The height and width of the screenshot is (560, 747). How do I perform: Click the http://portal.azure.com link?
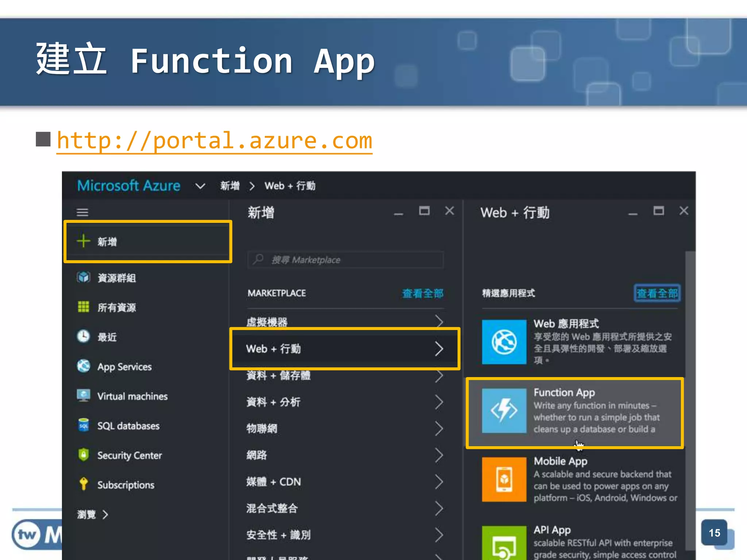pos(214,141)
